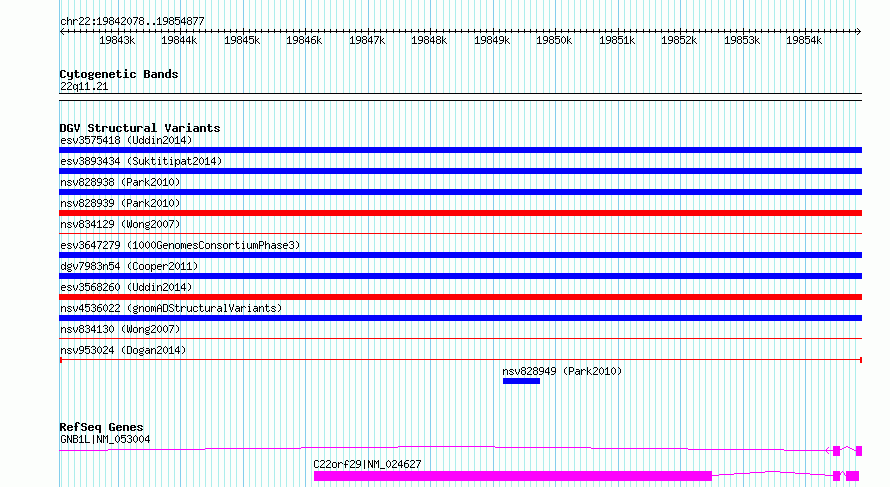Click the 19843k ruler tick label
This screenshot has height=487, width=890.
point(117,40)
